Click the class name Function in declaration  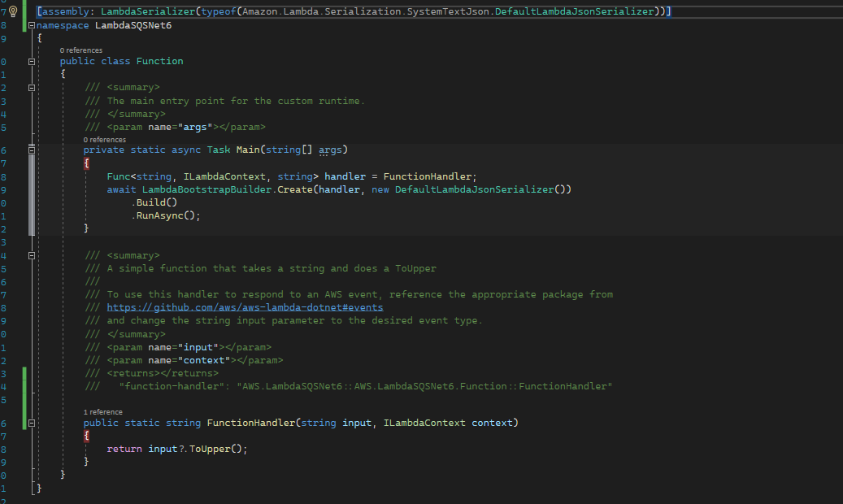[159, 61]
